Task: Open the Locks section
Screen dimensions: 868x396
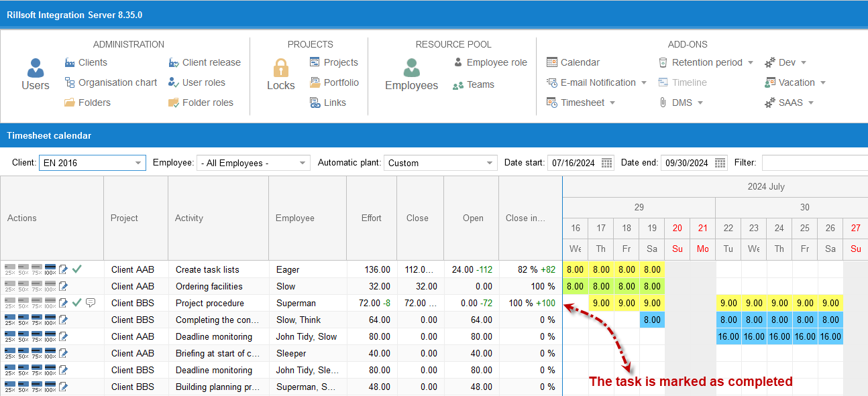Action: tap(280, 74)
